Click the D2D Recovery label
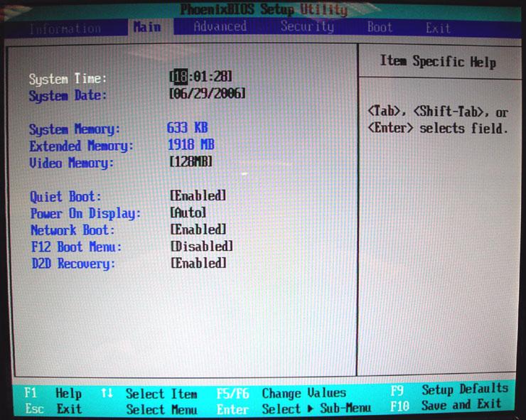This screenshot has height=420, width=526. [73, 264]
